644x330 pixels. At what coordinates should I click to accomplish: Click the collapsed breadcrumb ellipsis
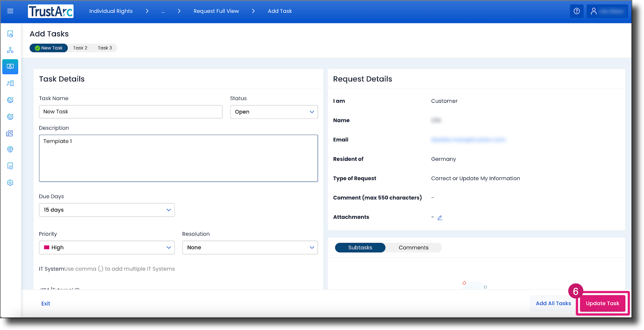[x=163, y=12]
